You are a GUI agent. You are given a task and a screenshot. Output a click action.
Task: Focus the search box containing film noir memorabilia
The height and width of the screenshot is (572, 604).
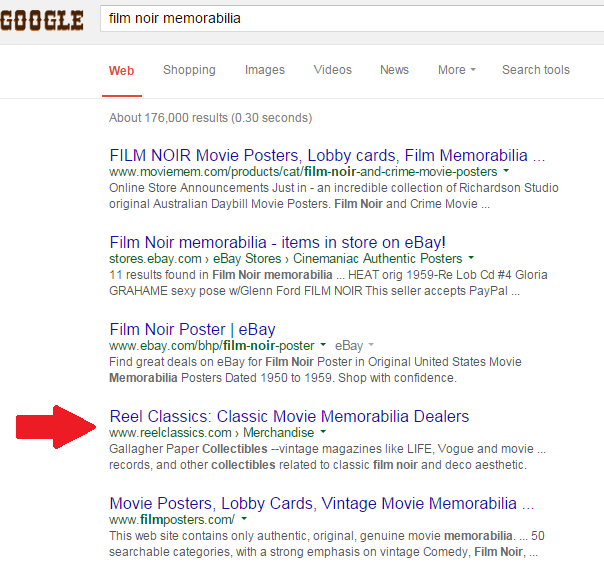click(350, 18)
